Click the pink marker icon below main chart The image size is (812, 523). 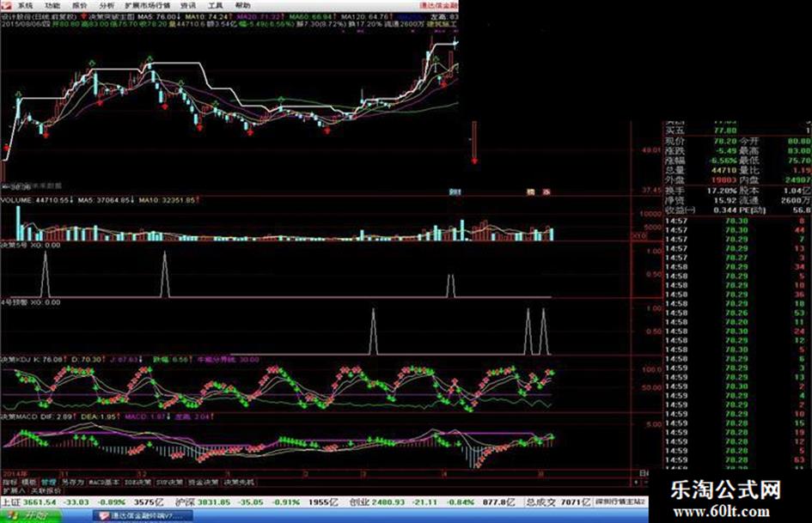click(546, 192)
